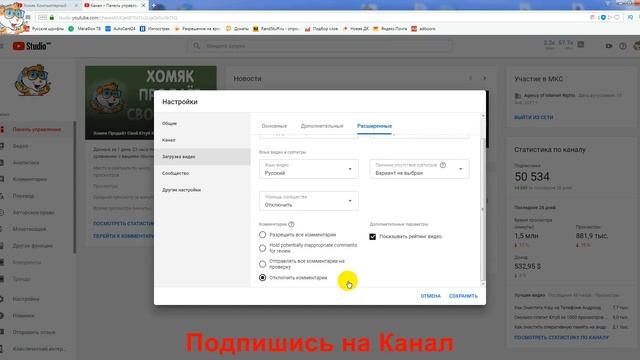Click the search magnifier icon in Studio header

[196, 46]
